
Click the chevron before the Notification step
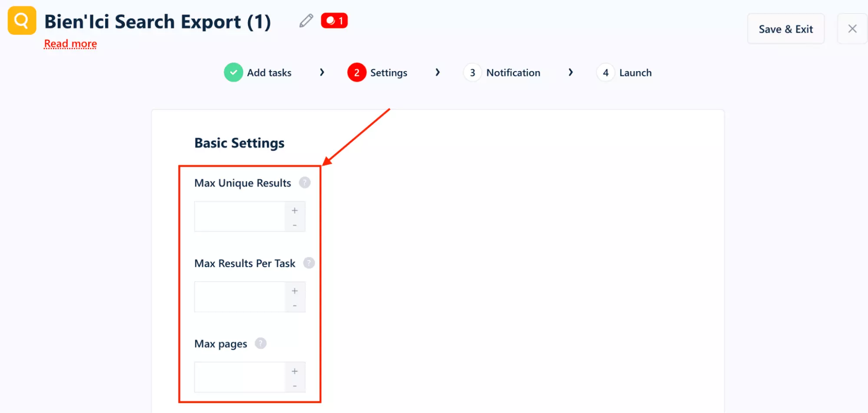click(438, 72)
